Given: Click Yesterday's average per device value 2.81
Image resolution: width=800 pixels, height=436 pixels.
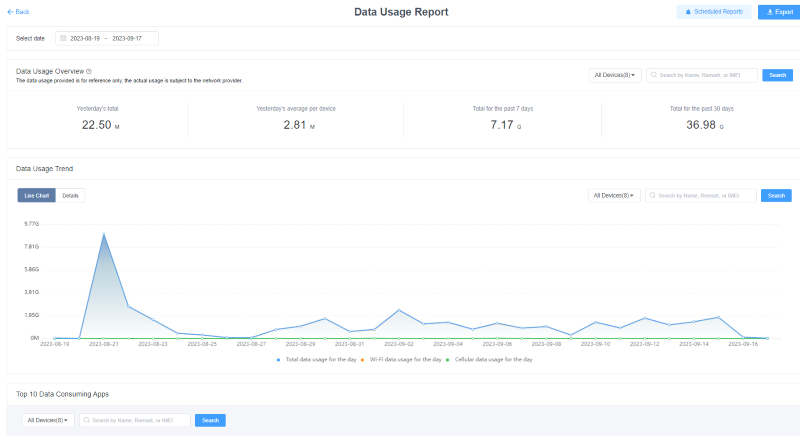Looking at the screenshot, I should tap(295, 125).
